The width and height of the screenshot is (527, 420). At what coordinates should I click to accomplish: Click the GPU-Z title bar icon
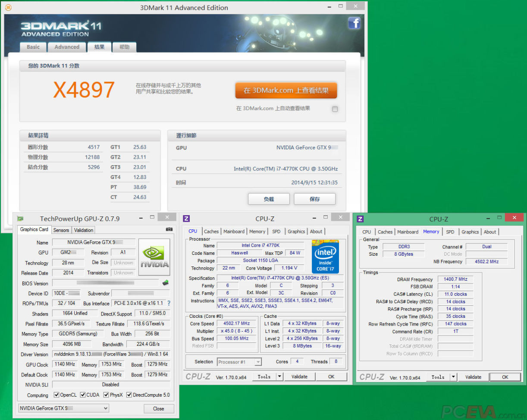(x=20, y=219)
